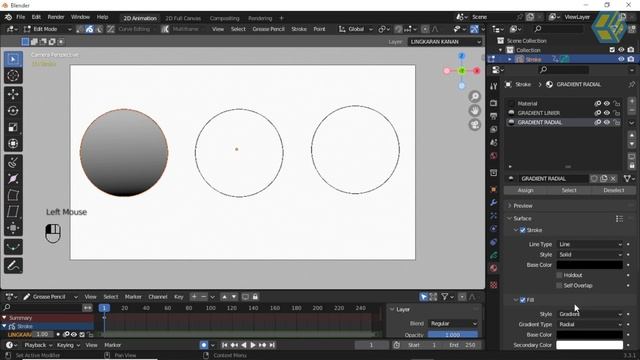
Task: Toggle the Fill checkbox
Action: [x=523, y=300]
